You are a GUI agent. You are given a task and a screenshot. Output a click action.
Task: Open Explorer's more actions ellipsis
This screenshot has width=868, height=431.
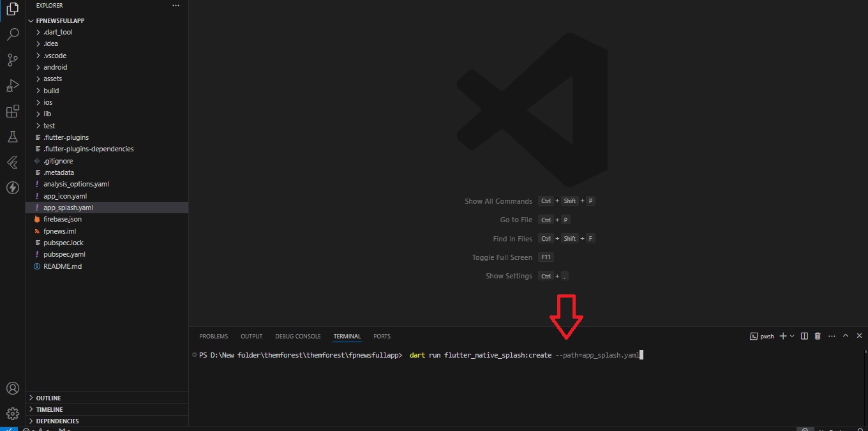pyautogui.click(x=176, y=5)
